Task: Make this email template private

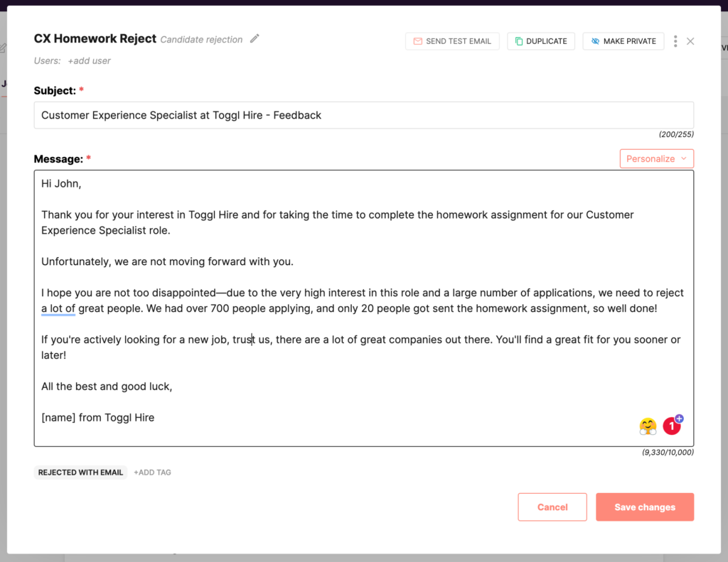Action: [x=623, y=40]
